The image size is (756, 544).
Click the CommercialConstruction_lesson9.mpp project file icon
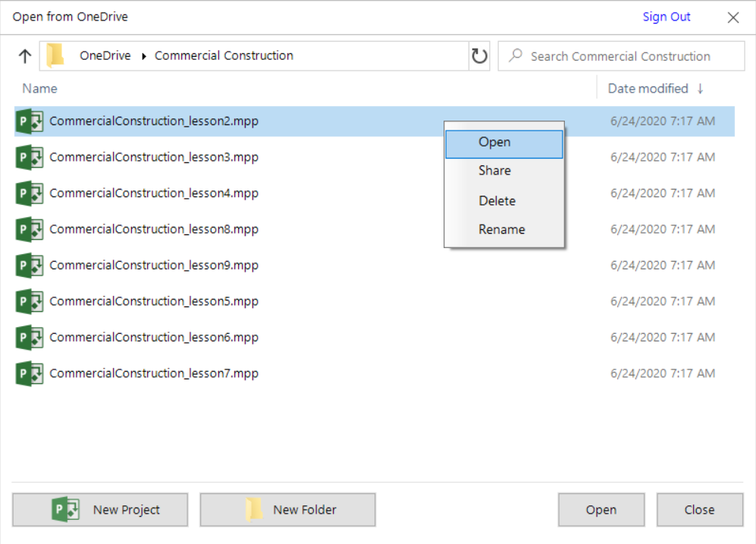coord(30,266)
